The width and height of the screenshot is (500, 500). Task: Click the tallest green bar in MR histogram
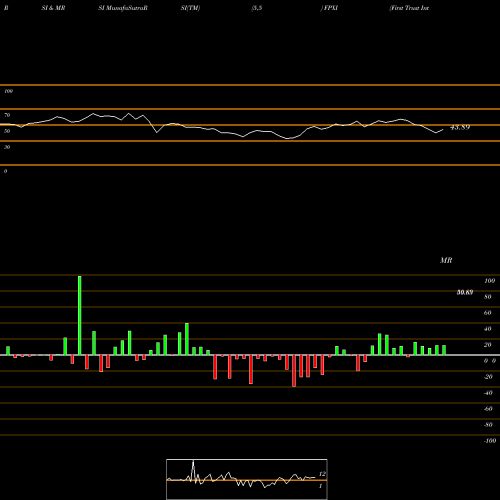click(x=80, y=315)
